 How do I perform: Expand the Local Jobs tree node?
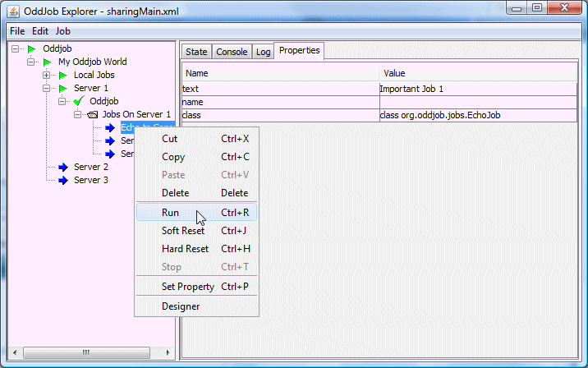[x=47, y=75]
